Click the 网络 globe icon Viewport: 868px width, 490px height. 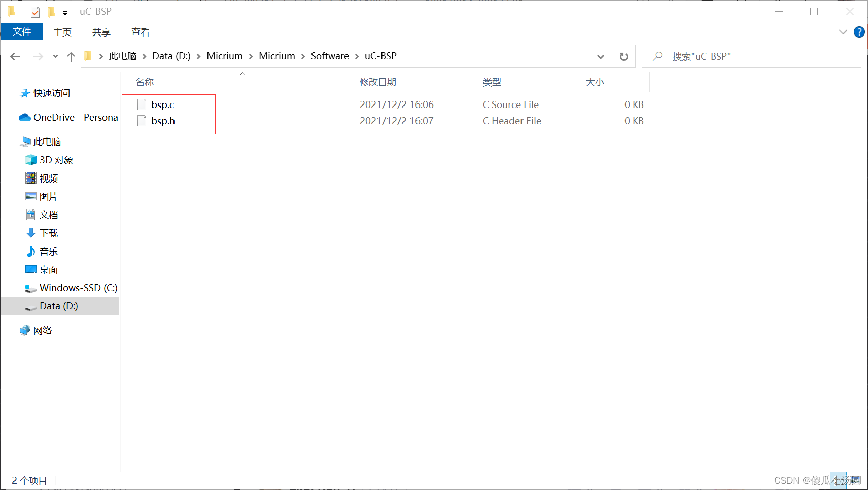tap(25, 330)
